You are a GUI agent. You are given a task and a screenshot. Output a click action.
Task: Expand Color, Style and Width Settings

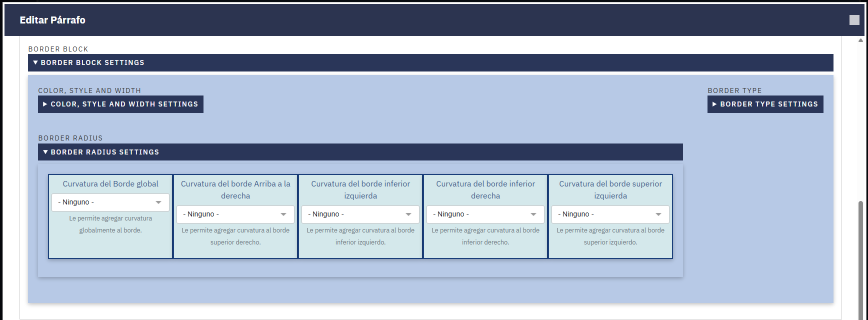[120, 104]
